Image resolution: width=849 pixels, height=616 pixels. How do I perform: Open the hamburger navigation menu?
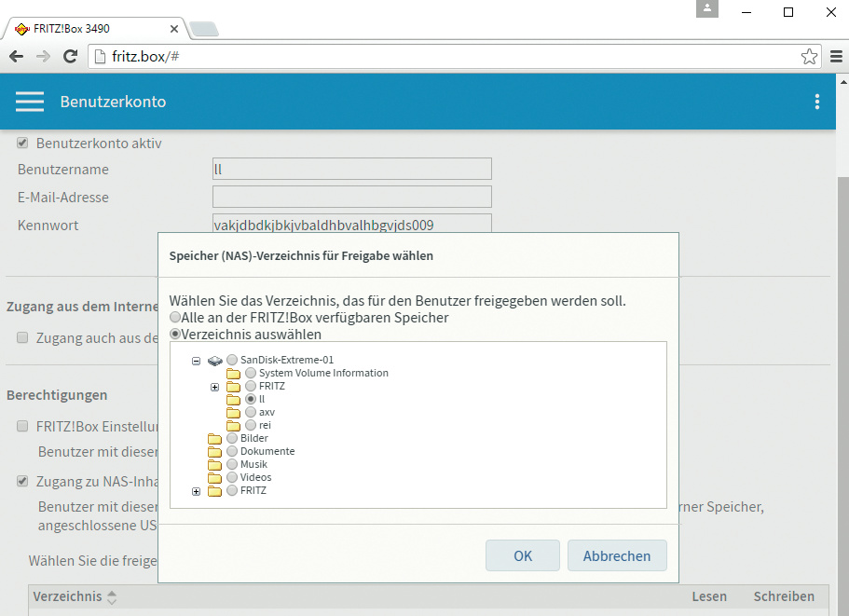point(30,102)
